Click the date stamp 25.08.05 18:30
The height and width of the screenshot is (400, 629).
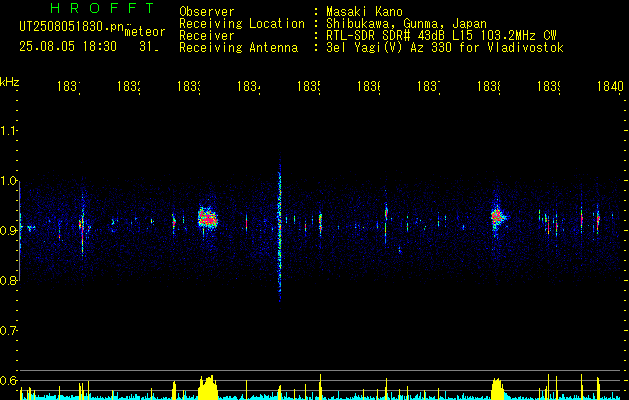(x=68, y=47)
